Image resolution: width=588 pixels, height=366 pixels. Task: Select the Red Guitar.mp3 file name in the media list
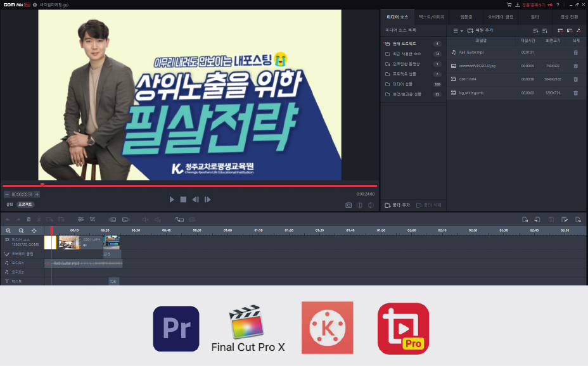[x=471, y=53]
